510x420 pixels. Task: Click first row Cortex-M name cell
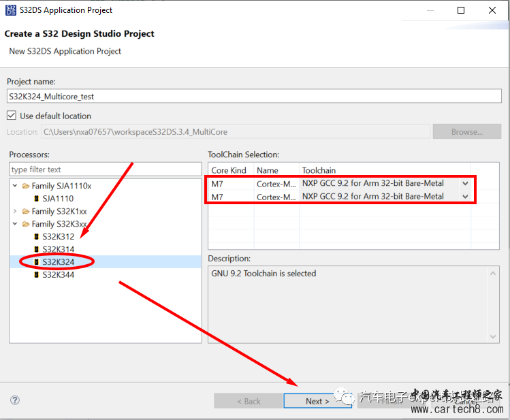(276, 184)
